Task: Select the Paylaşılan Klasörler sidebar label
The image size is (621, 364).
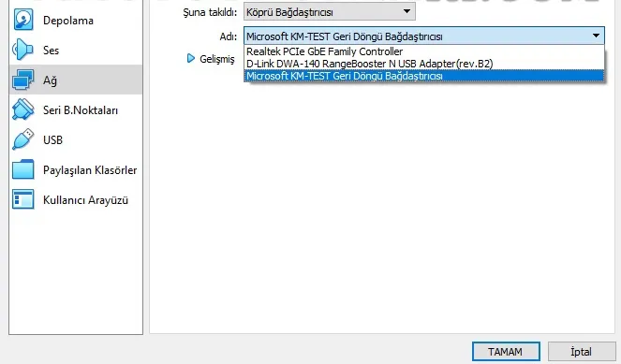Action: 90,170
